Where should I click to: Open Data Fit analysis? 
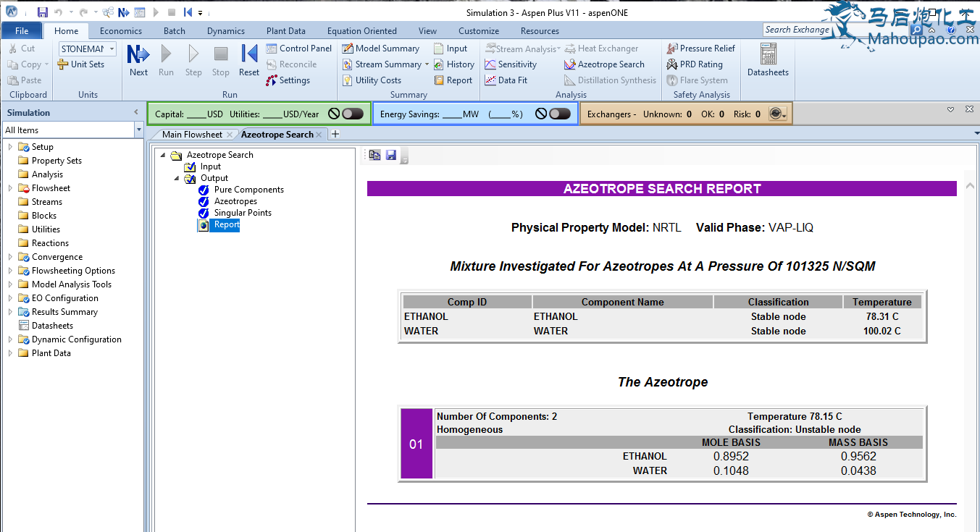pos(506,80)
